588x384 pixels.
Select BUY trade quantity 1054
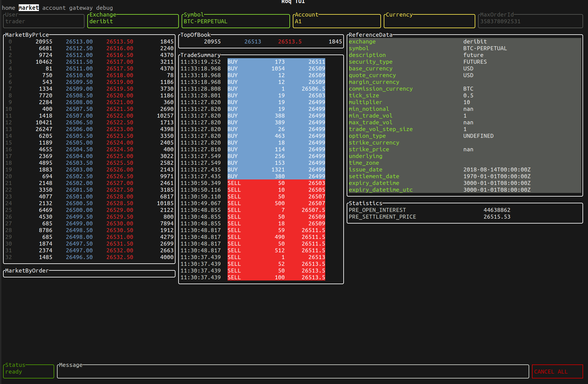(278, 68)
